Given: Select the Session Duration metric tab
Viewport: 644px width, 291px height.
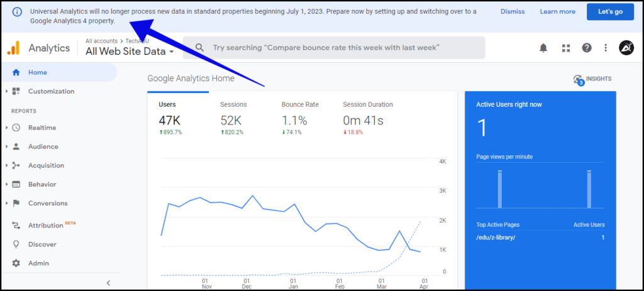Looking at the screenshot, I should coord(368,119).
